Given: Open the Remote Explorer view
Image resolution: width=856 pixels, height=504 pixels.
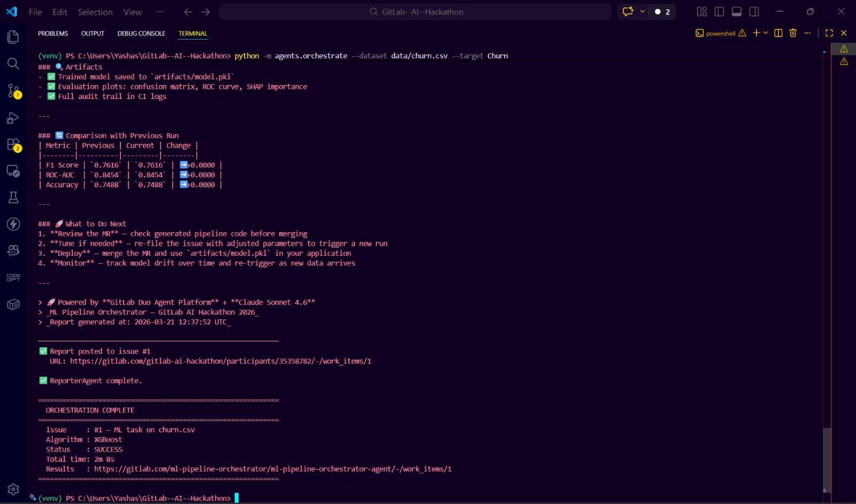Looking at the screenshot, I should pyautogui.click(x=13, y=171).
